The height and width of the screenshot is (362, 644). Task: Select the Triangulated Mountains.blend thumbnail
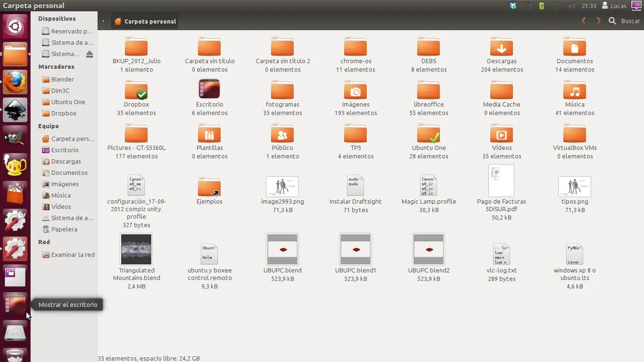[x=136, y=249]
